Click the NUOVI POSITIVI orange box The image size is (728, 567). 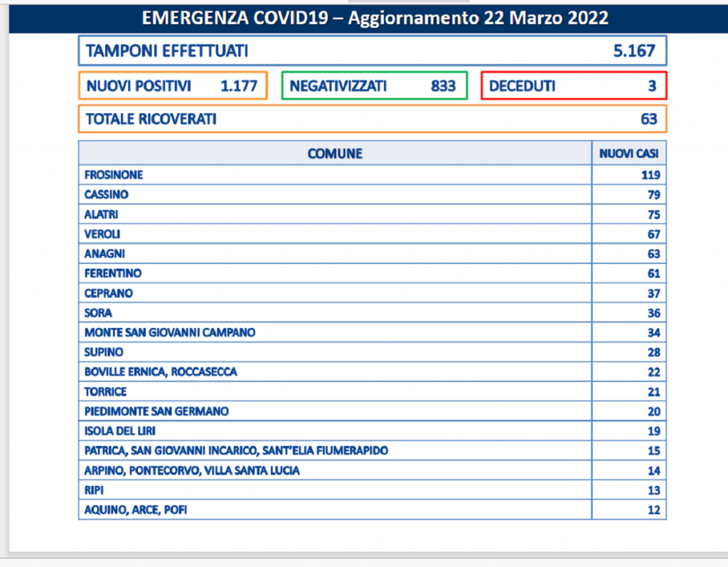(173, 86)
